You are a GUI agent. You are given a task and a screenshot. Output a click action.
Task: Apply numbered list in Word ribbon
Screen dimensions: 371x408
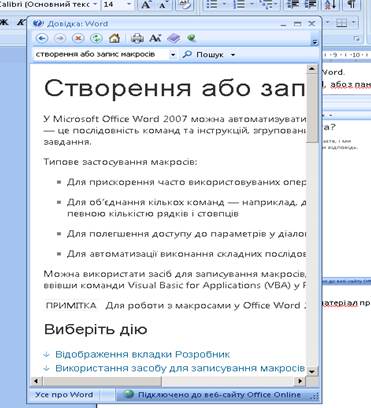240,5
